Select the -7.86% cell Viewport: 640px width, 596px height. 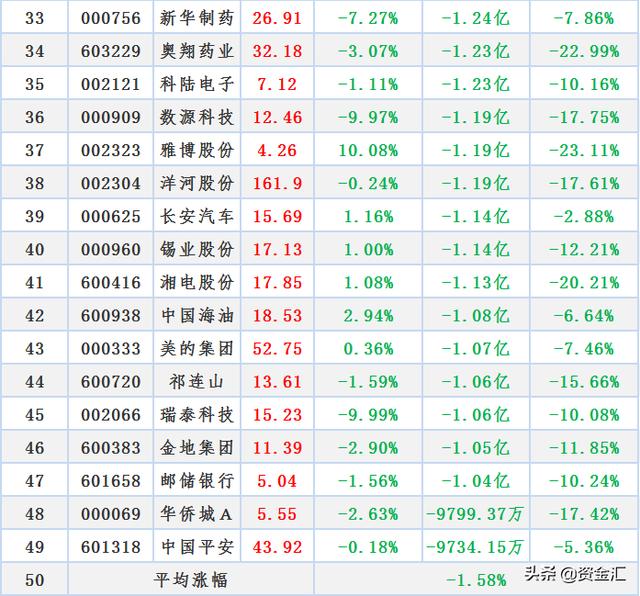[584, 18]
